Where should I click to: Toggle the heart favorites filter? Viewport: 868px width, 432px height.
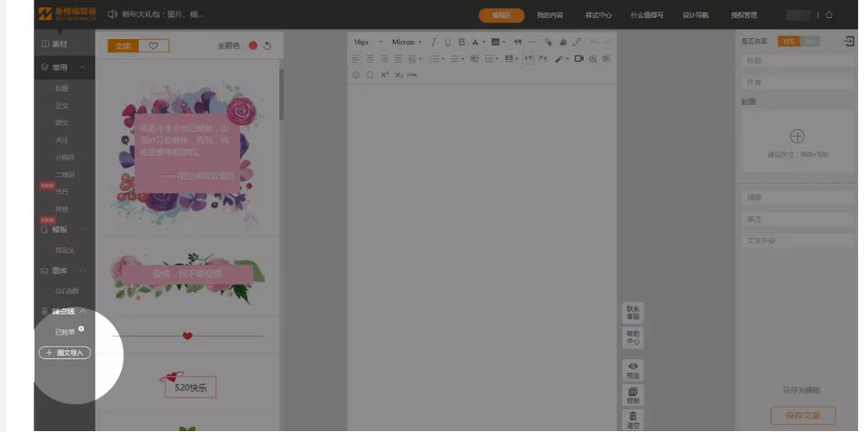pyautogui.click(x=154, y=45)
